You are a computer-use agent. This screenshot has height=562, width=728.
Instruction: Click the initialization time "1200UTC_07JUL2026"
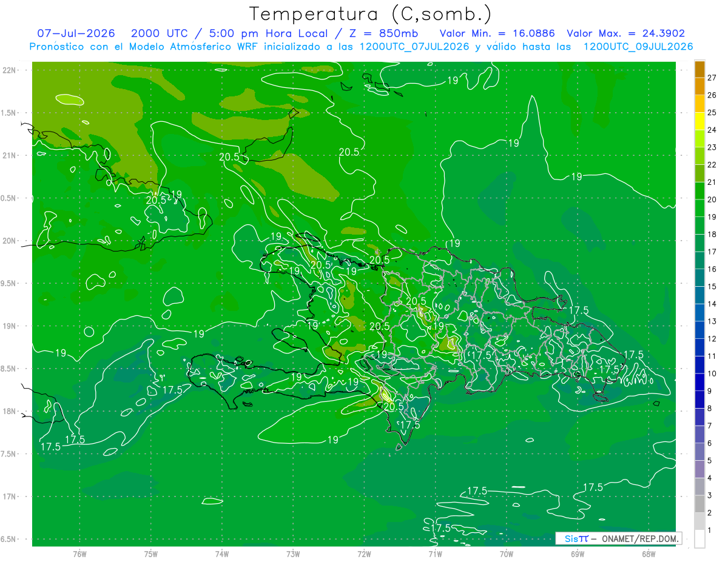tap(414, 46)
